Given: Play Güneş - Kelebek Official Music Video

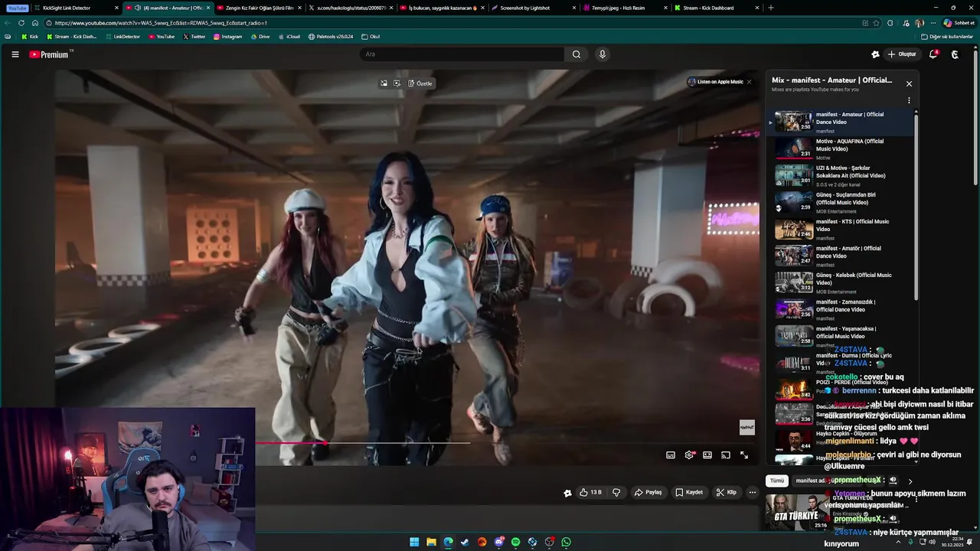Looking at the screenshot, I should click(841, 282).
